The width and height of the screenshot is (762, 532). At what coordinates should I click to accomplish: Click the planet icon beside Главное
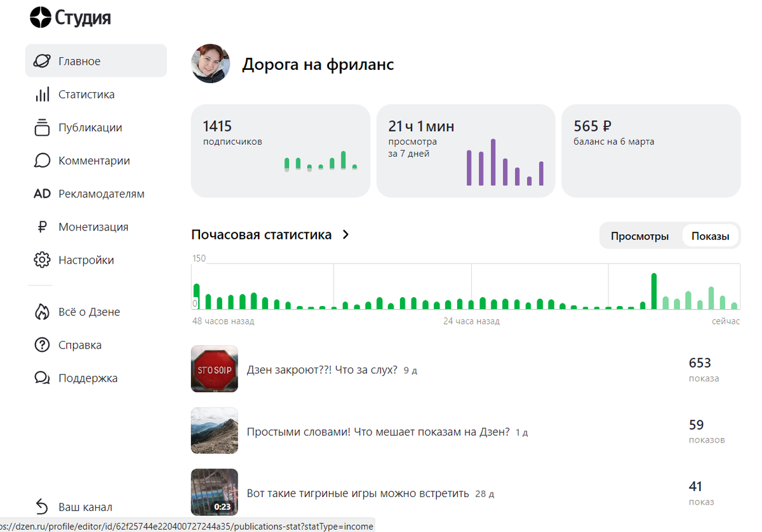tap(42, 61)
